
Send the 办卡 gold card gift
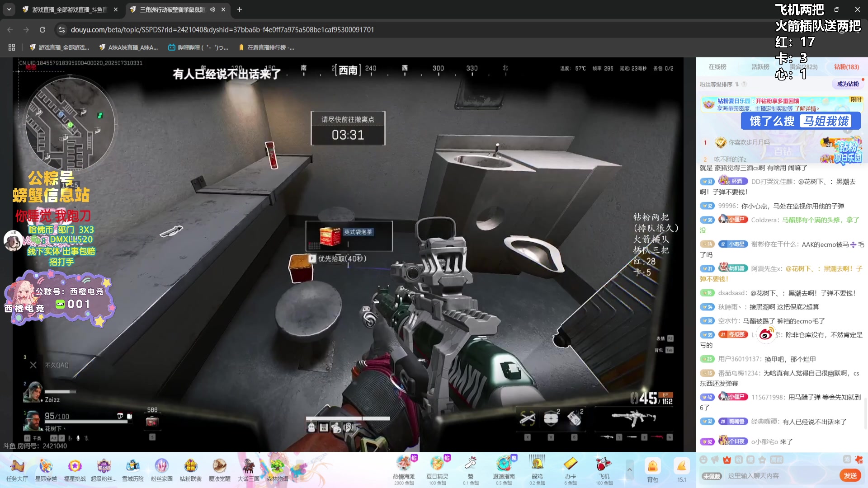571,469
